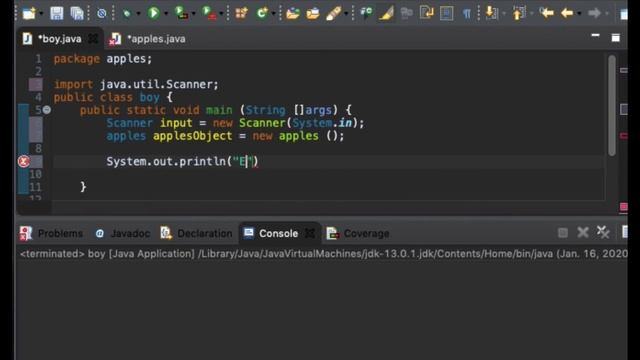Navigate Back with yellow left arrow
640x360 pixels.
(567, 13)
